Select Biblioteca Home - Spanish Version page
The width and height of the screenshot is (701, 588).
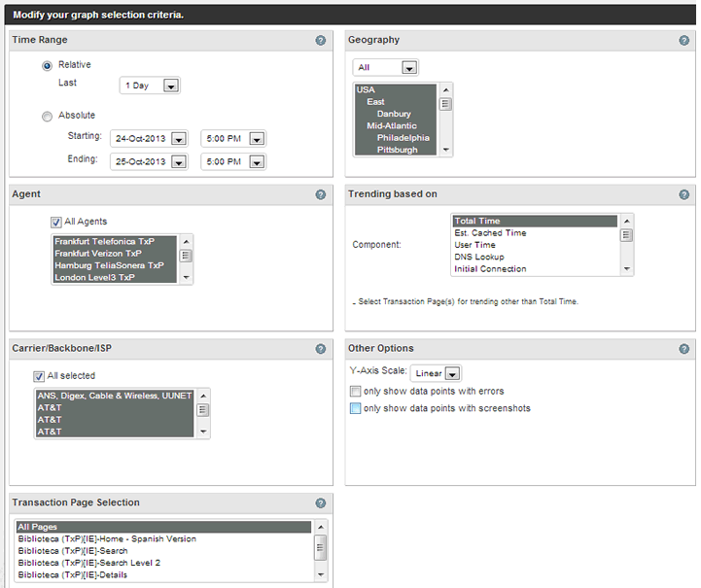[x=163, y=538]
